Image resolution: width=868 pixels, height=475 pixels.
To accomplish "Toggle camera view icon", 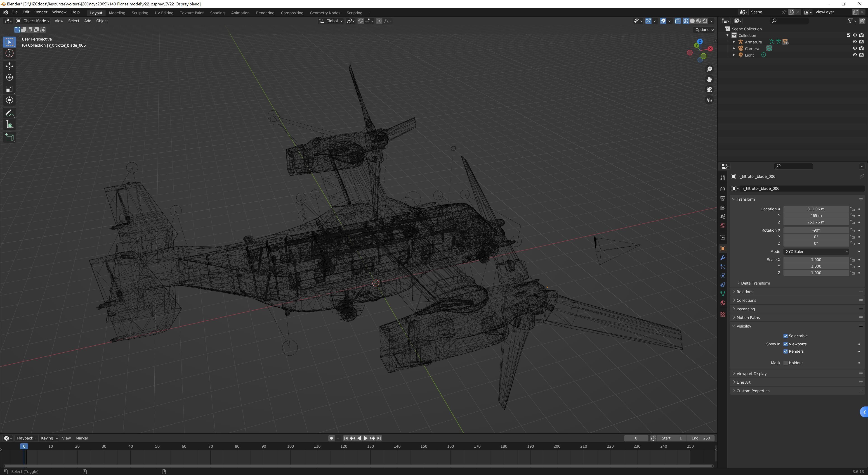I will 709,90.
